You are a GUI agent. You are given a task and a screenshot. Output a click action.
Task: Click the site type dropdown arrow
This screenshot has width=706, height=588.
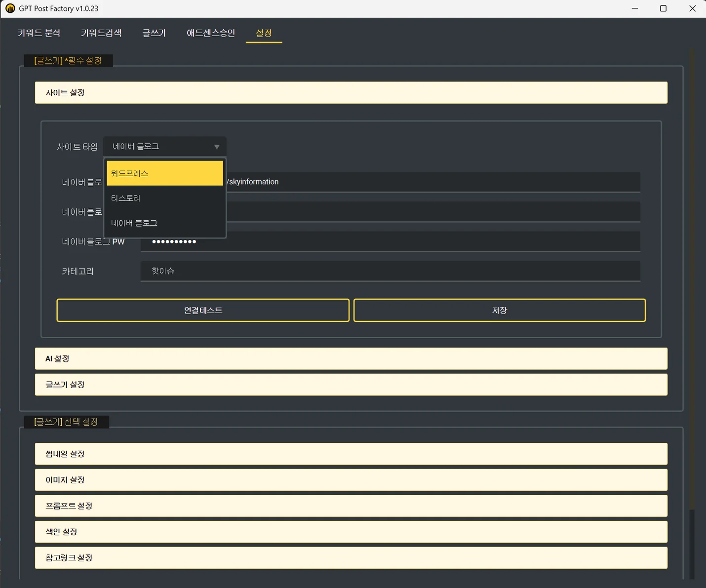[x=217, y=147]
